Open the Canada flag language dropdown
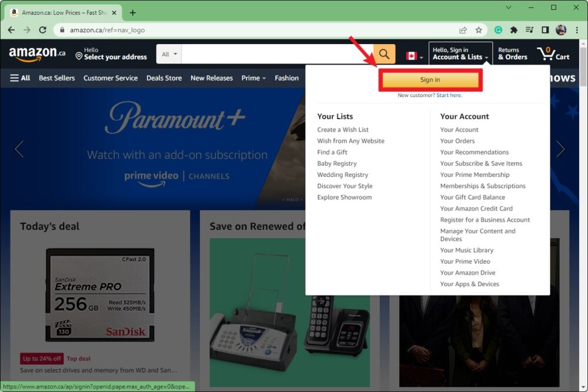This screenshot has height=392, width=588. (414, 56)
